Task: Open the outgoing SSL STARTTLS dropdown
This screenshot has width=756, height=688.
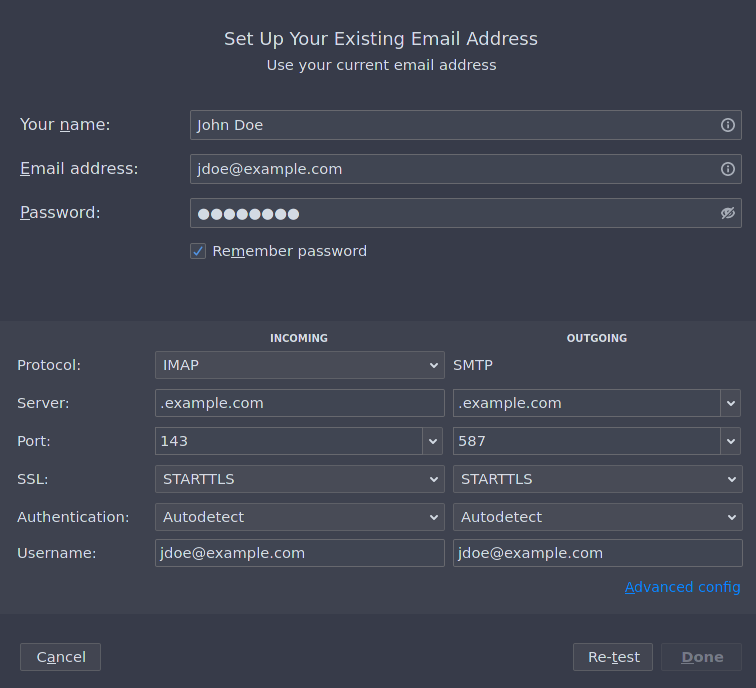Action: [597, 479]
